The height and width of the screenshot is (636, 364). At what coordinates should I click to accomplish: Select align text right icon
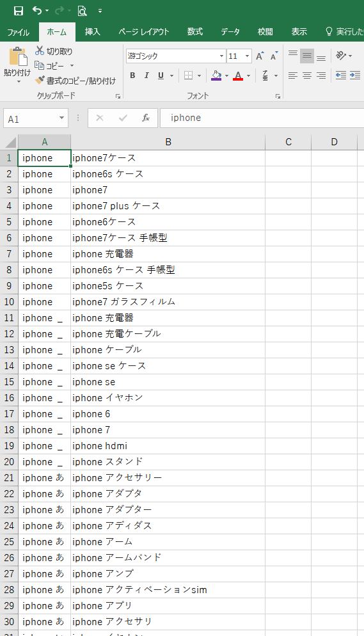click(x=321, y=76)
